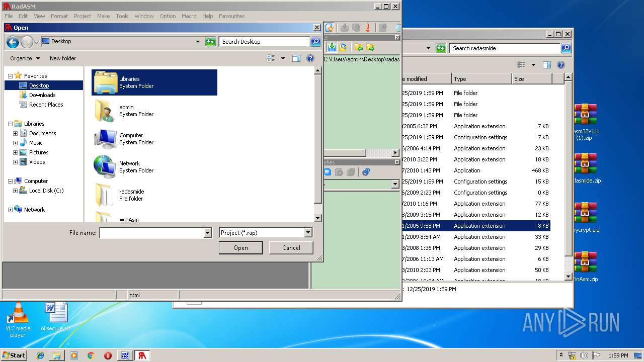Select the admin system folder icon
This screenshot has height=362, width=644.
click(106, 111)
